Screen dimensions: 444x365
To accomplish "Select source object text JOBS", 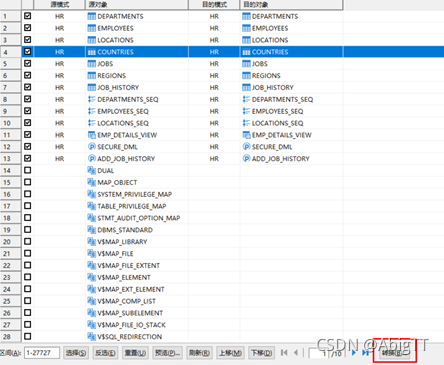I will (x=105, y=64).
